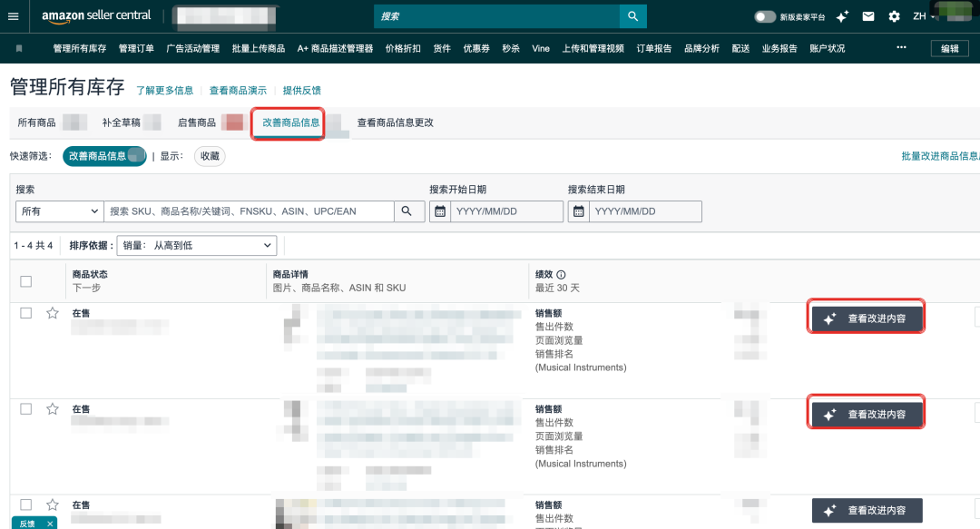Open the end date calendar icon
Image resolution: width=980 pixels, height=529 pixels.
click(579, 211)
